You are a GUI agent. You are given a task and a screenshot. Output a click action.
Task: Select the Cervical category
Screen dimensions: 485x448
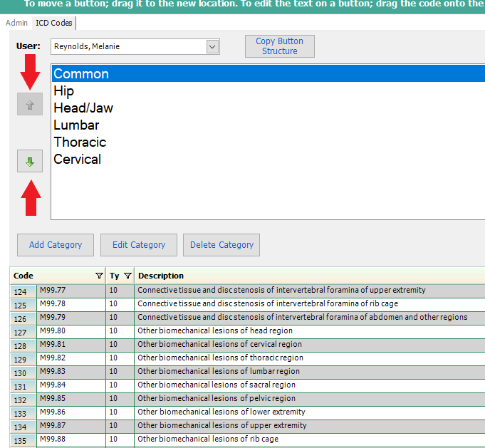[x=77, y=160]
